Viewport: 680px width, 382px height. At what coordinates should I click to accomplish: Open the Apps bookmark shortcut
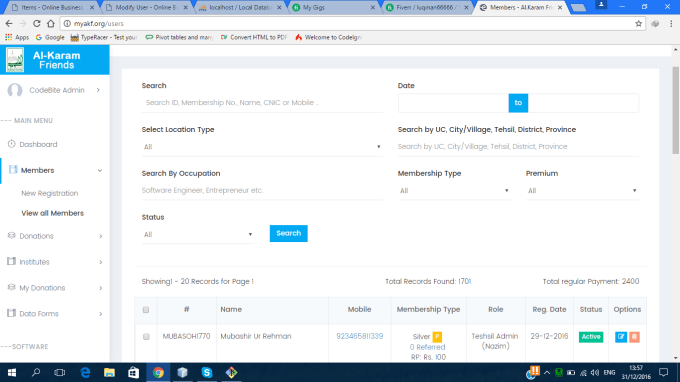coord(17,37)
